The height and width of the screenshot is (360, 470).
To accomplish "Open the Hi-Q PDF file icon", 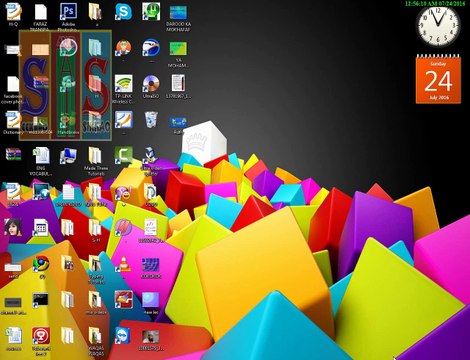I will pyautogui.click(x=13, y=12).
